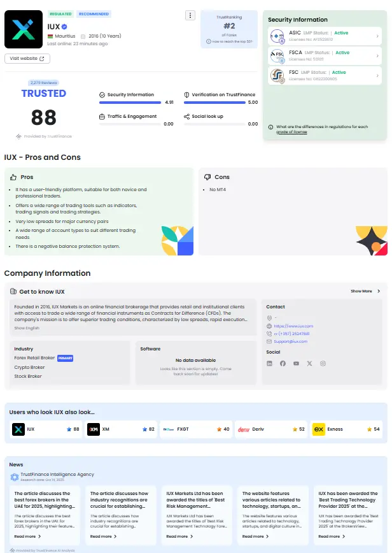Click the Support@iux.com email
Viewport: 392px width, 553px height.
291,341
